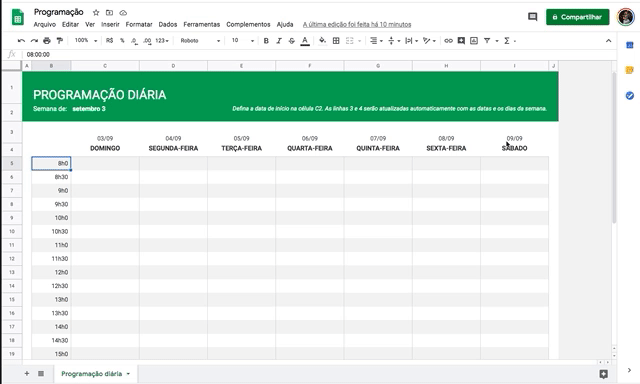The height and width of the screenshot is (384, 640).
Task: Format as currency R$
Action: 109,40
